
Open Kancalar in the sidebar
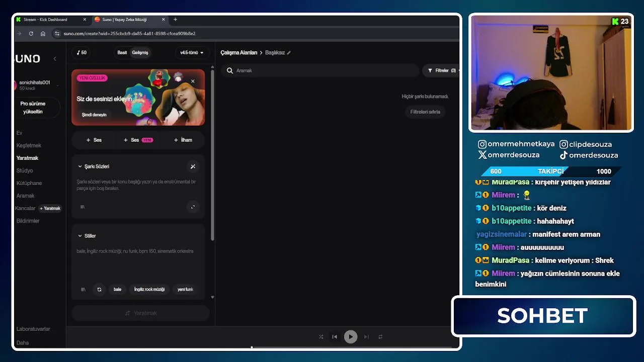point(25,208)
